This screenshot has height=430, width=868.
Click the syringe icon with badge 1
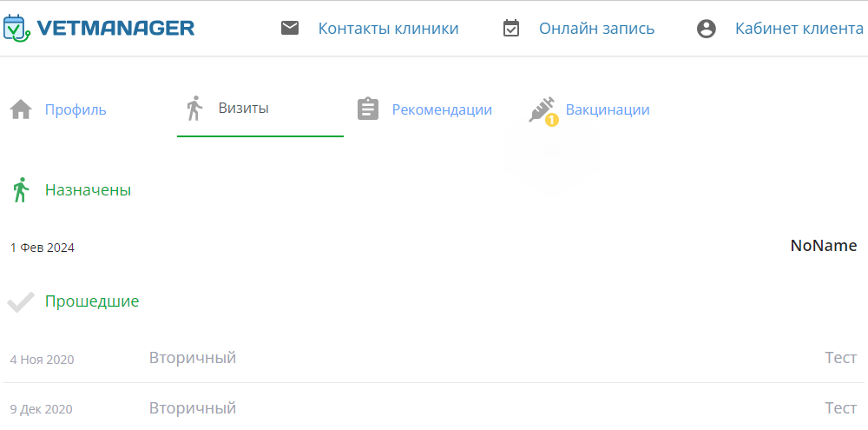click(x=543, y=110)
